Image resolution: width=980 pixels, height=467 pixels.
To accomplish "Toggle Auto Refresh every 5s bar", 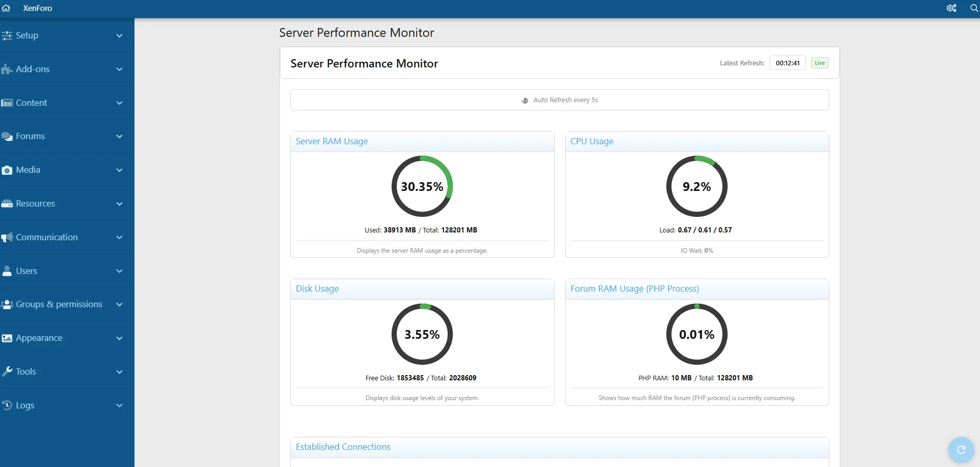I will [559, 100].
